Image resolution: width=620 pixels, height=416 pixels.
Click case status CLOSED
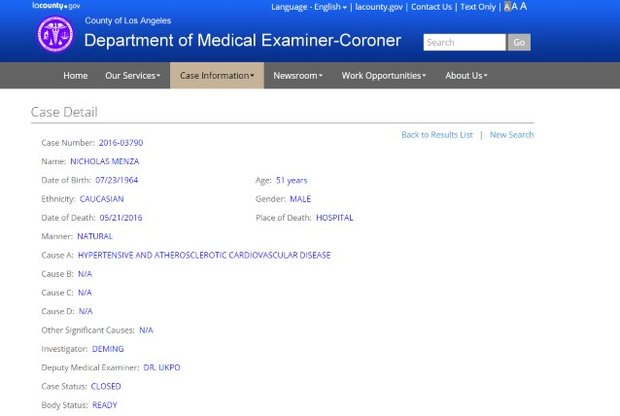pos(106,386)
